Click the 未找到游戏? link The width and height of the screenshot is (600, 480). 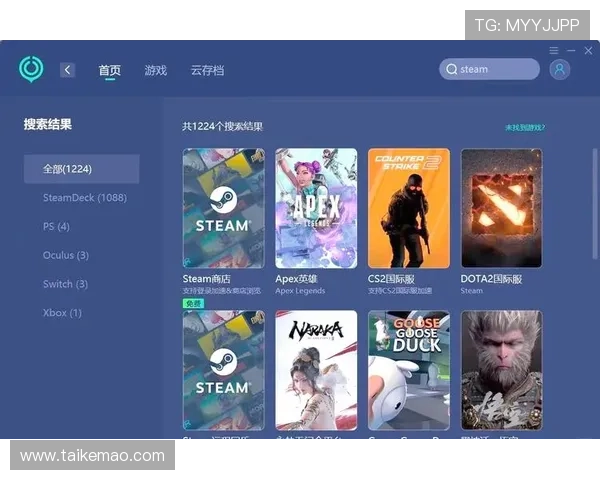pos(525,128)
